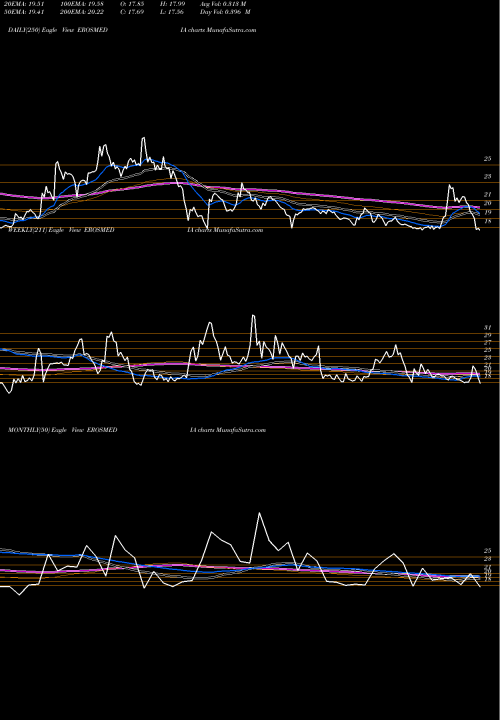This screenshot has height=720, width=500.
Task: Click the close price 'C:' reading
Action: [132, 12]
